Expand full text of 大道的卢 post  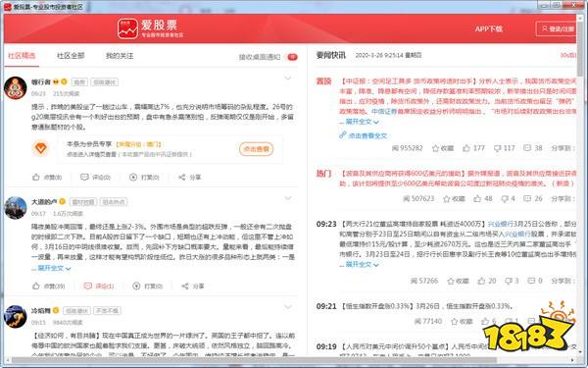coord(54,268)
